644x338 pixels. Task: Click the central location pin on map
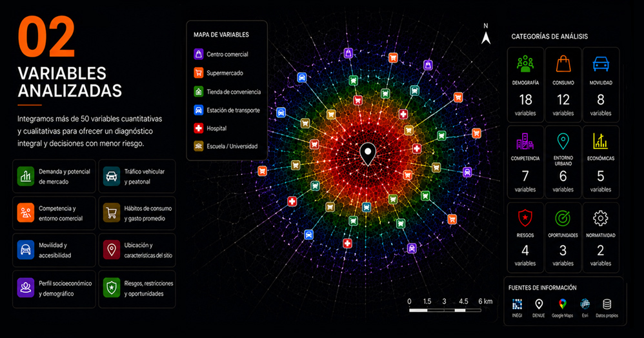click(368, 155)
